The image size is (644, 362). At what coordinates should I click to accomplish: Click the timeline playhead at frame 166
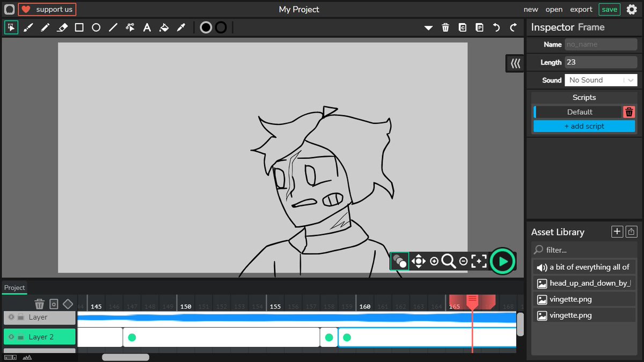[x=472, y=302]
